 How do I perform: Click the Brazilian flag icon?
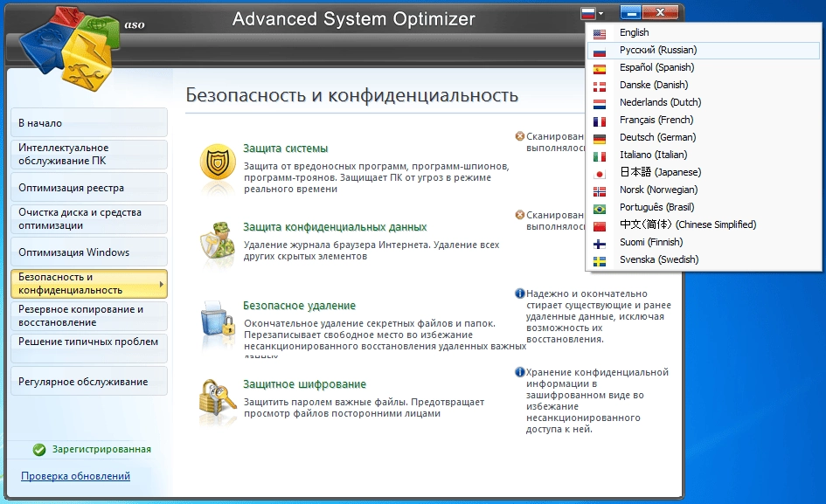(600, 209)
